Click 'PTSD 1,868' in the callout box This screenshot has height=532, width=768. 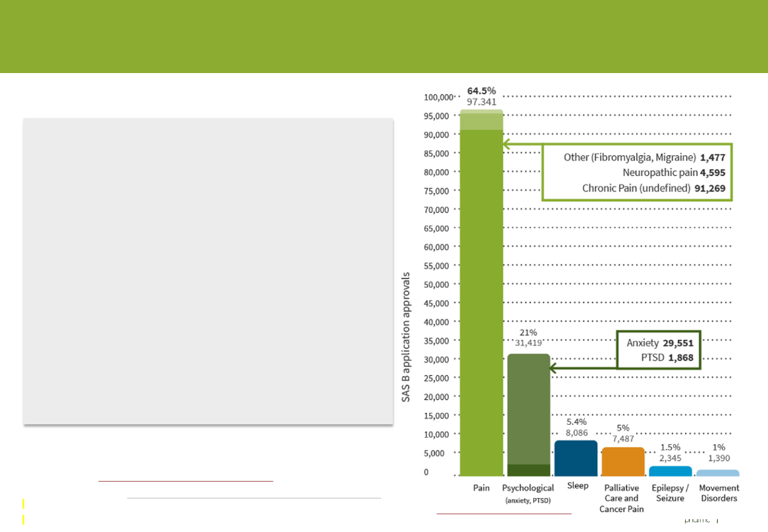[667, 358]
